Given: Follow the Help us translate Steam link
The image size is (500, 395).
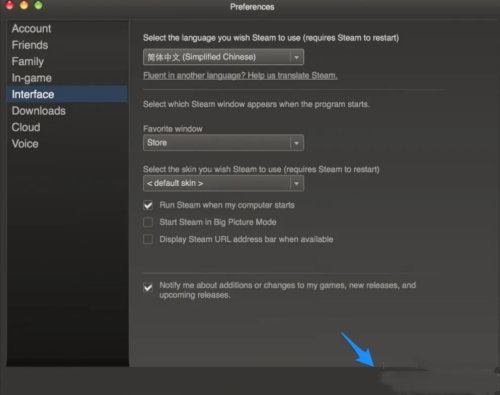Looking at the screenshot, I should [x=240, y=76].
